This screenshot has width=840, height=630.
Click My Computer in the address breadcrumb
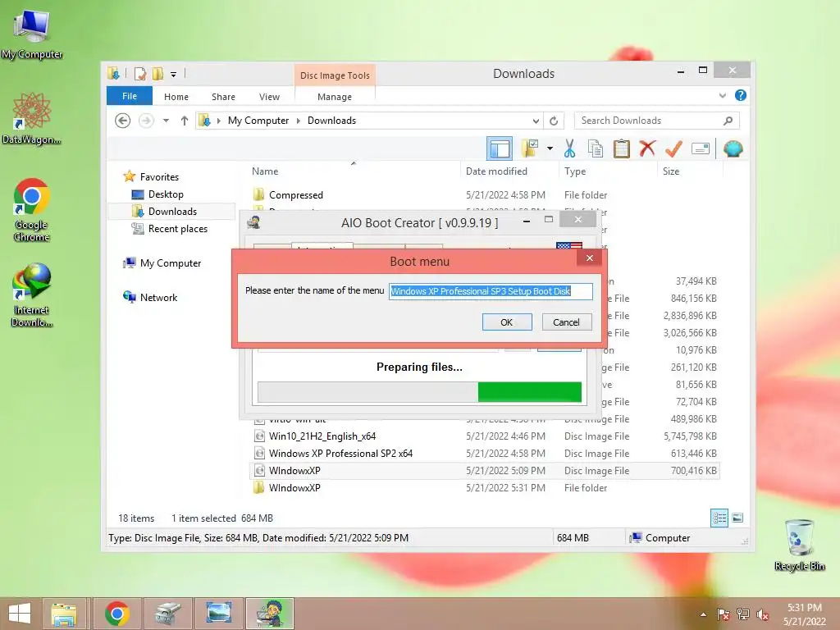point(258,121)
